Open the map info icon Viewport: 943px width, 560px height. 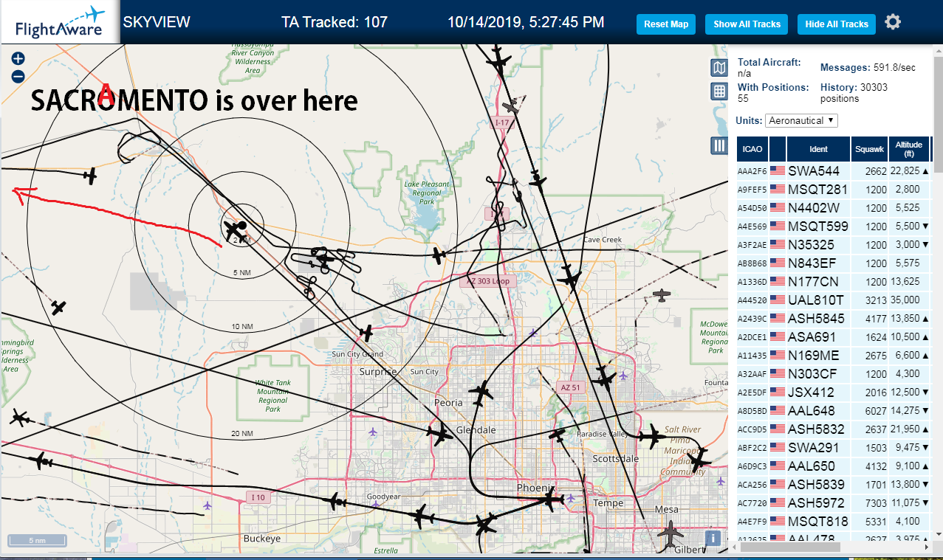pyautogui.click(x=713, y=538)
